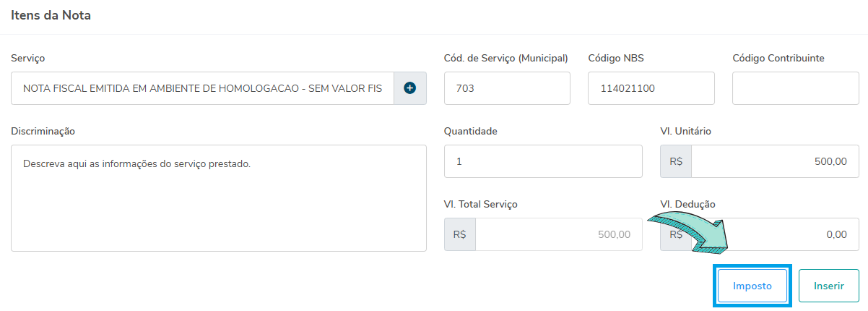This screenshot has height=311, width=868.
Task: Click the Código Contribuinte label
Action: click(x=778, y=58)
